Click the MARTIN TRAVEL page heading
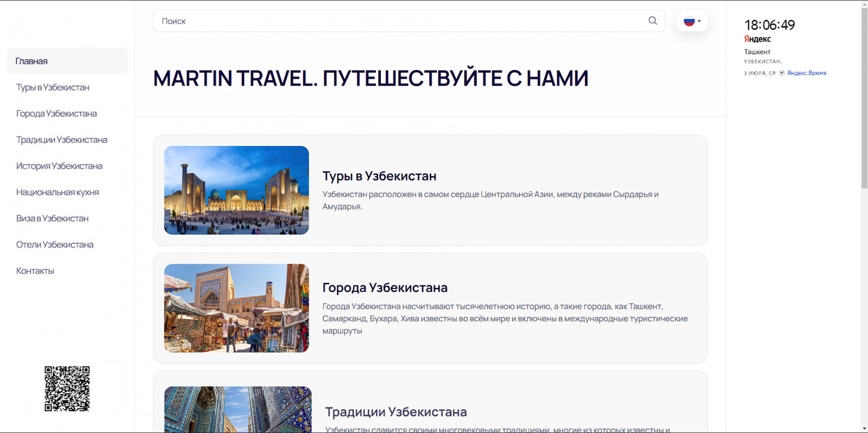The width and height of the screenshot is (868, 433). click(371, 79)
